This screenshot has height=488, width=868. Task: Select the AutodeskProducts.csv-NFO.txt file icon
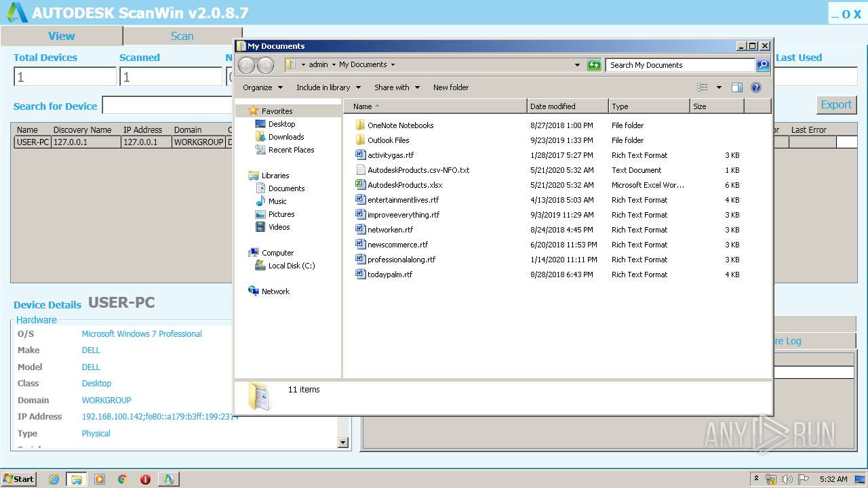click(x=360, y=170)
